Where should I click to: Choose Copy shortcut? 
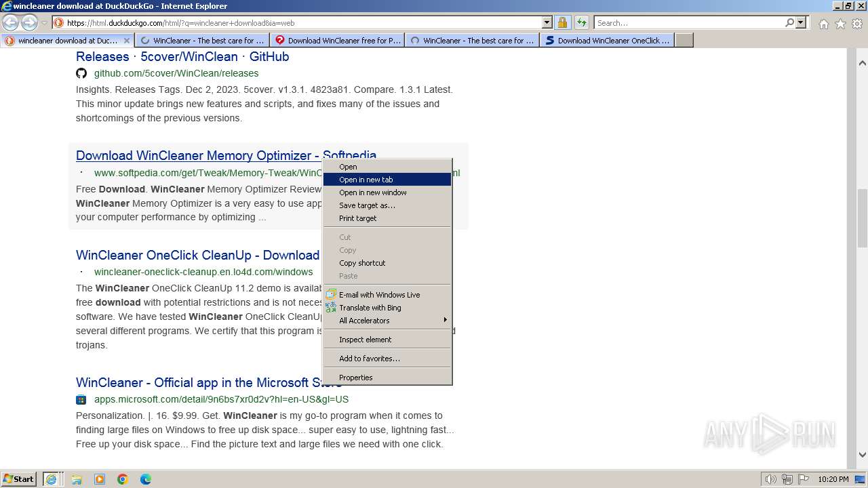click(387, 263)
